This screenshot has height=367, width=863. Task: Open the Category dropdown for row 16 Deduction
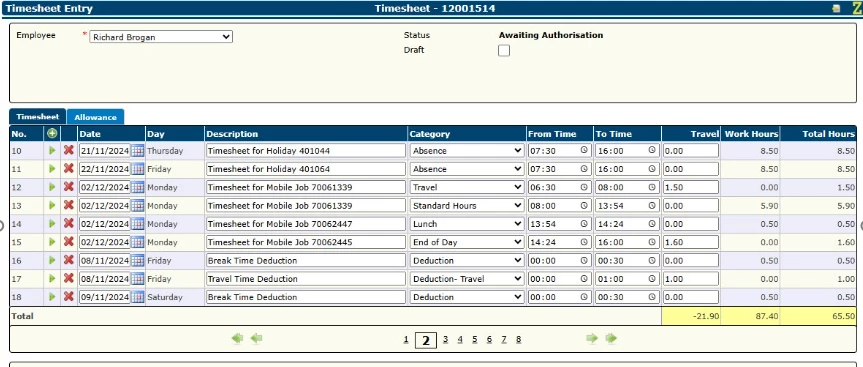pyautogui.click(x=467, y=261)
